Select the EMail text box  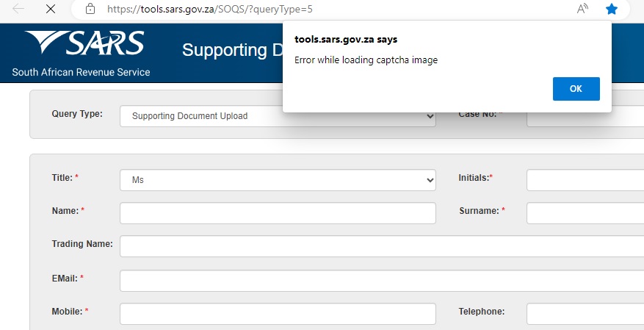tap(382, 281)
